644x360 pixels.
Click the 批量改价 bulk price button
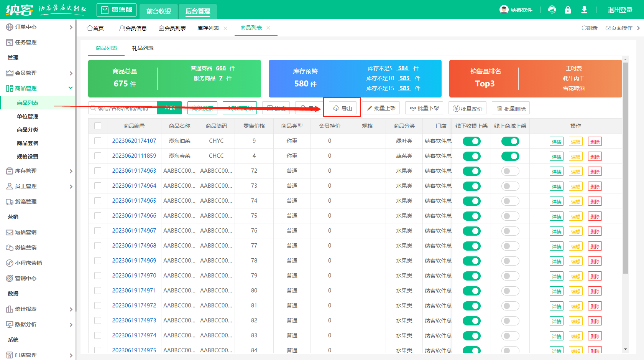click(x=467, y=109)
